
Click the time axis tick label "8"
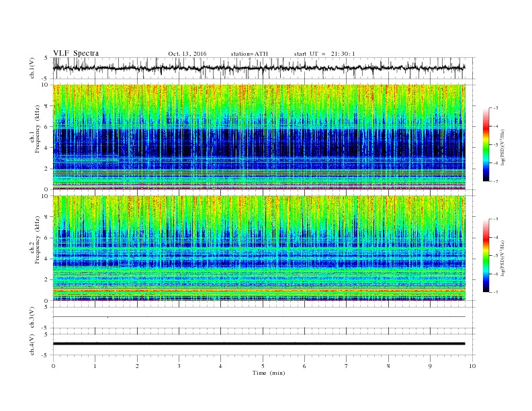point(388,366)
